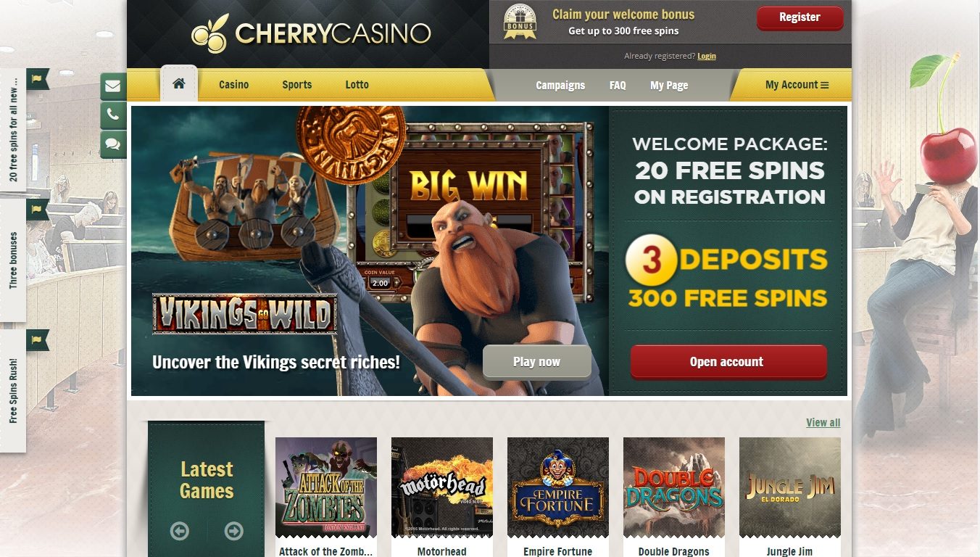The height and width of the screenshot is (557, 980).
Task: Open the Casino menu item
Action: (x=233, y=85)
